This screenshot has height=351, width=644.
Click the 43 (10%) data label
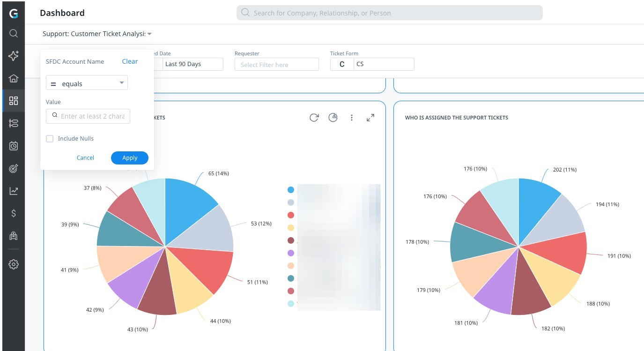pos(138,329)
